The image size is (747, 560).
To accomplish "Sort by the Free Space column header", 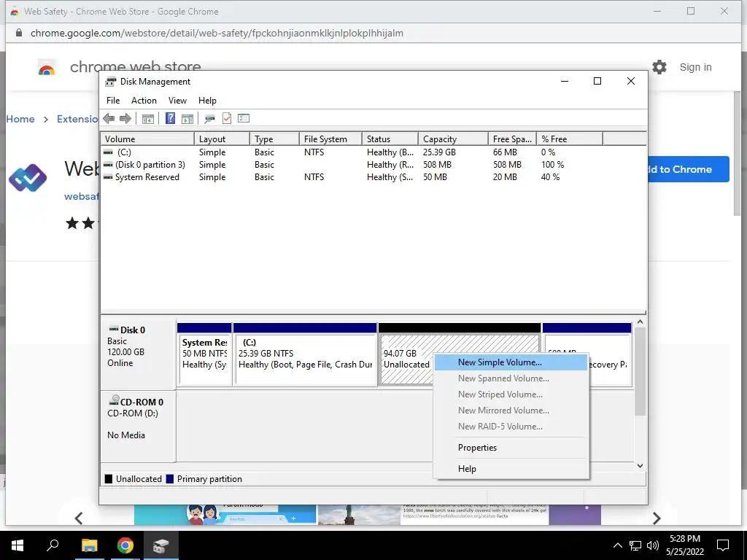I will pyautogui.click(x=512, y=139).
